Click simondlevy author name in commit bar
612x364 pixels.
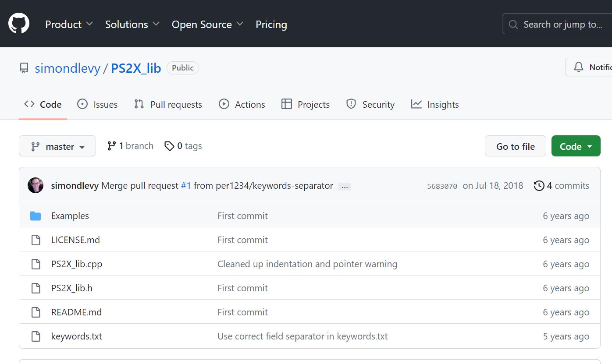click(x=75, y=186)
